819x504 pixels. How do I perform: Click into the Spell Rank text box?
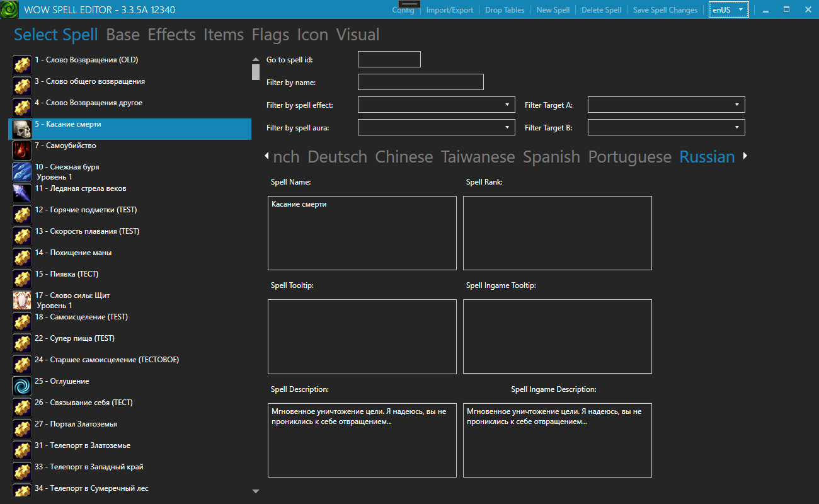[558, 233]
